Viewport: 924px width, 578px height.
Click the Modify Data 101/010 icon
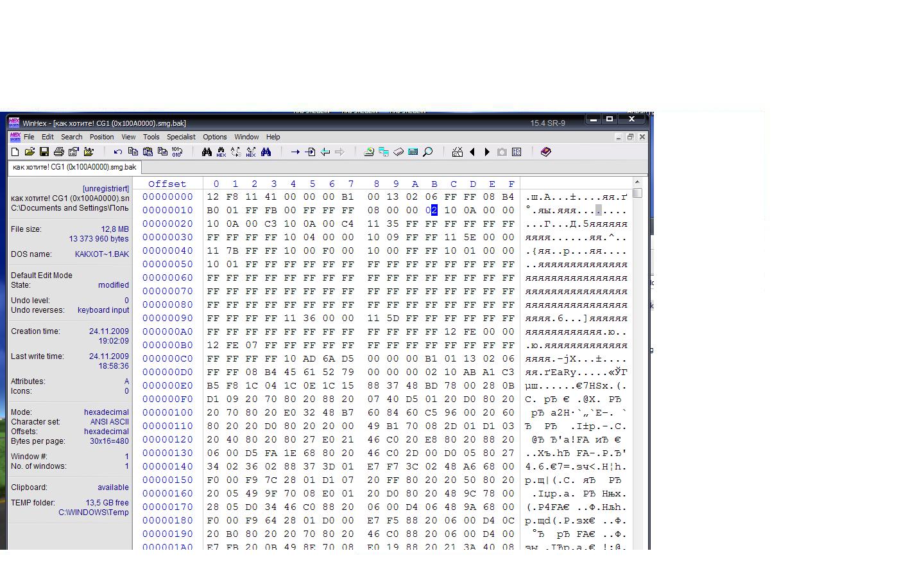pyautogui.click(x=177, y=152)
